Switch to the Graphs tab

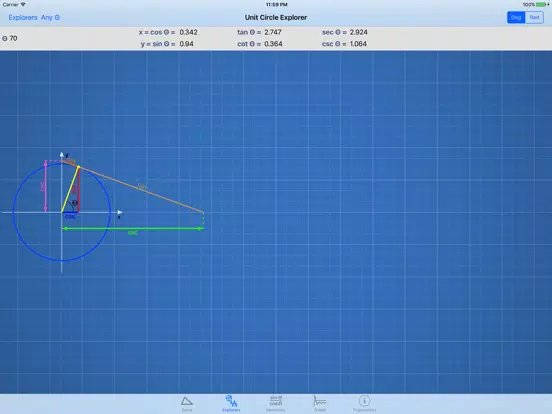pos(320,403)
